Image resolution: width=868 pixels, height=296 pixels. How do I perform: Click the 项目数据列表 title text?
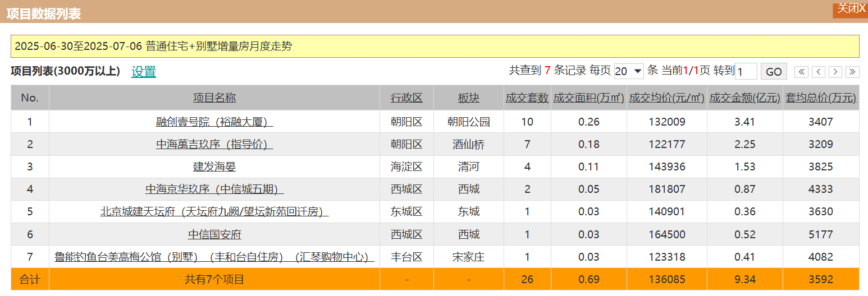pos(43,13)
